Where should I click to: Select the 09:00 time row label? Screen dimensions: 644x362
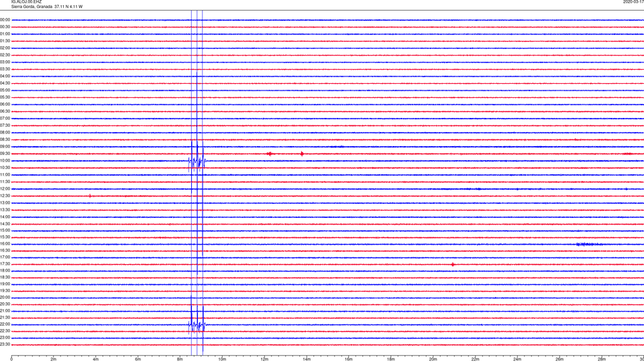click(x=5, y=147)
